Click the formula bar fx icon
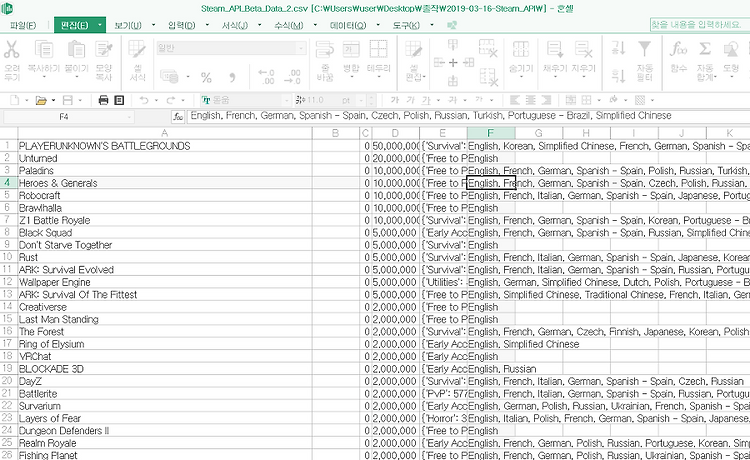Viewport: 750px width, 460px height. pyautogui.click(x=178, y=116)
